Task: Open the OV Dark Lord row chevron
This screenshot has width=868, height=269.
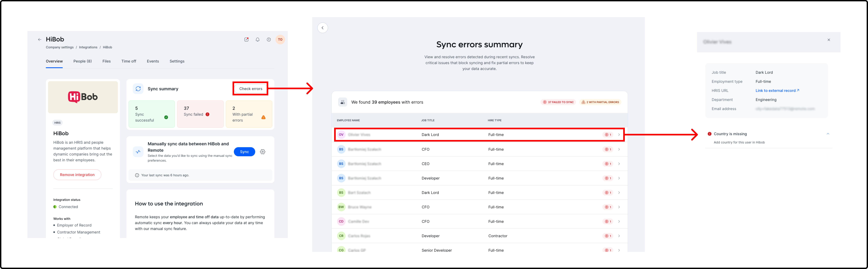Action: 619,135
